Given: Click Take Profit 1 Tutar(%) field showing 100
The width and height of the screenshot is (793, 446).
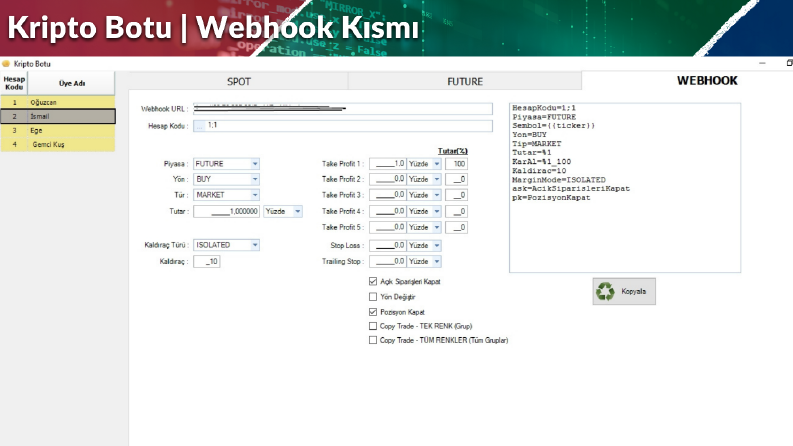Looking at the screenshot, I should pos(456,164).
